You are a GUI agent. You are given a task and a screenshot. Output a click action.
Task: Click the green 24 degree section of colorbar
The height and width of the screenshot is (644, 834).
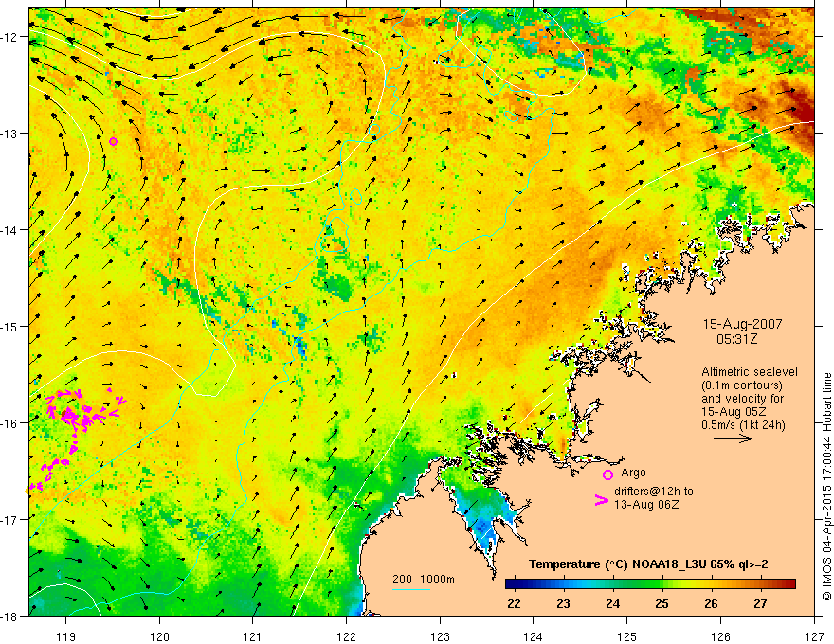pyautogui.click(x=613, y=584)
